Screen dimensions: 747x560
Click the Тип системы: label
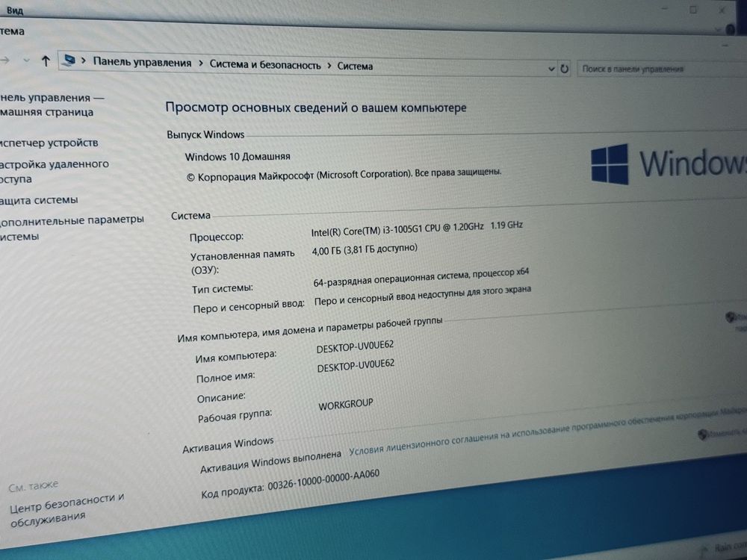click(x=222, y=288)
